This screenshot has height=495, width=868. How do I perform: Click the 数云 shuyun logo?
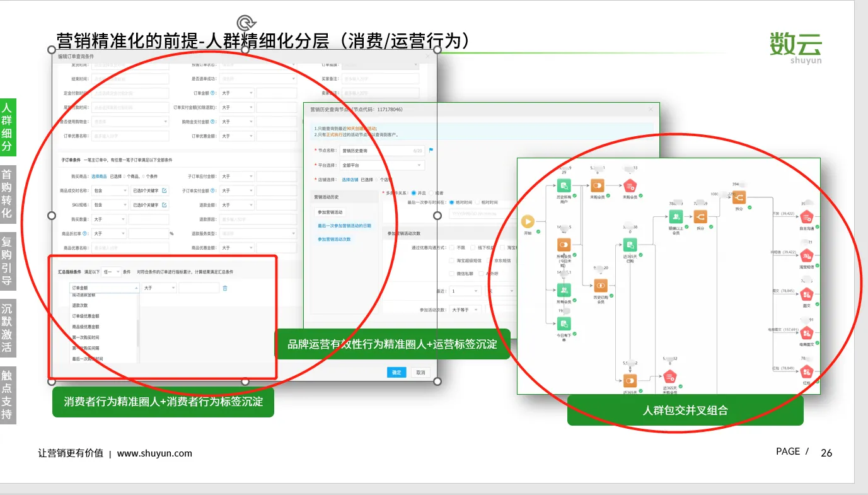(796, 48)
